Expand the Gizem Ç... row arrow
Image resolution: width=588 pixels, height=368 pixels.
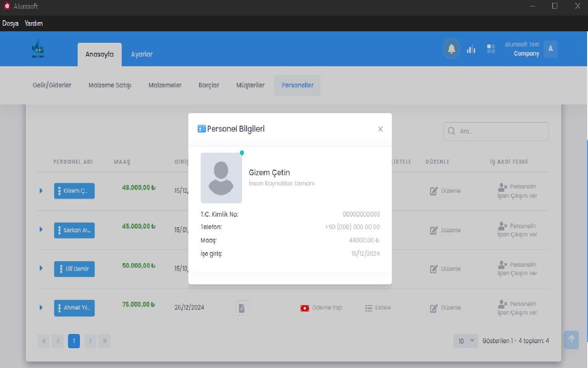[41, 190]
